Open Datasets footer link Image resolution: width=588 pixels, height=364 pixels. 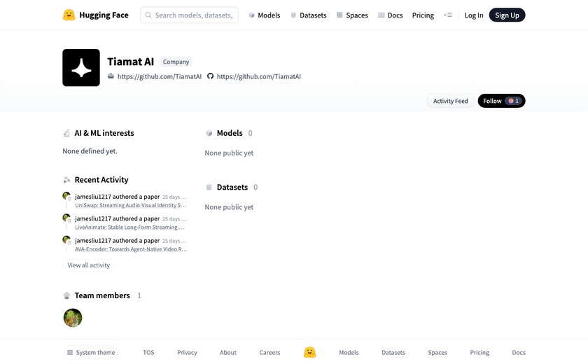393,352
